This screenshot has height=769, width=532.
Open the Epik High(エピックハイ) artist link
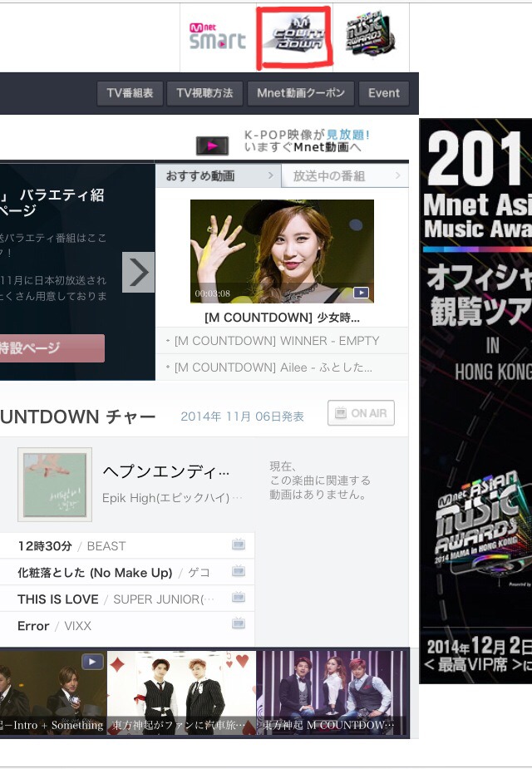pos(171,498)
